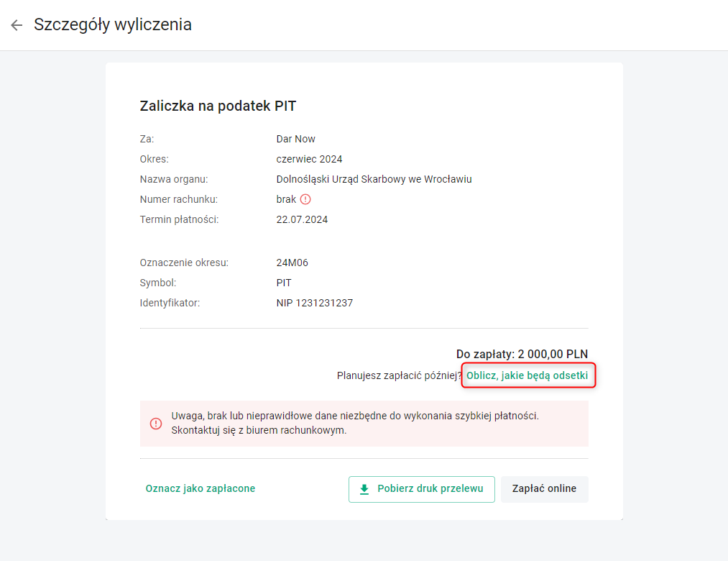The image size is (728, 561).
Task: Open the "Oblicz, jakie będą odsetki" link
Action: (x=527, y=375)
